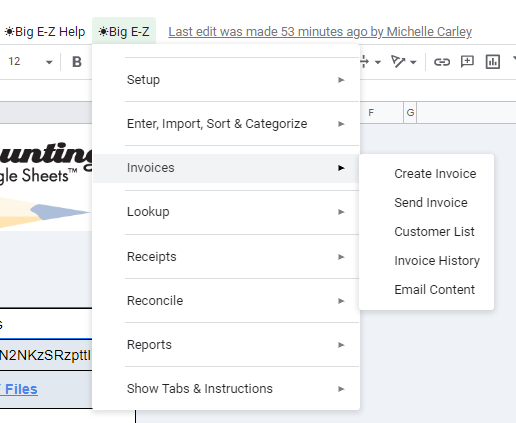Choose Send Invoice from submenu
The width and height of the screenshot is (516, 423).
(427, 203)
